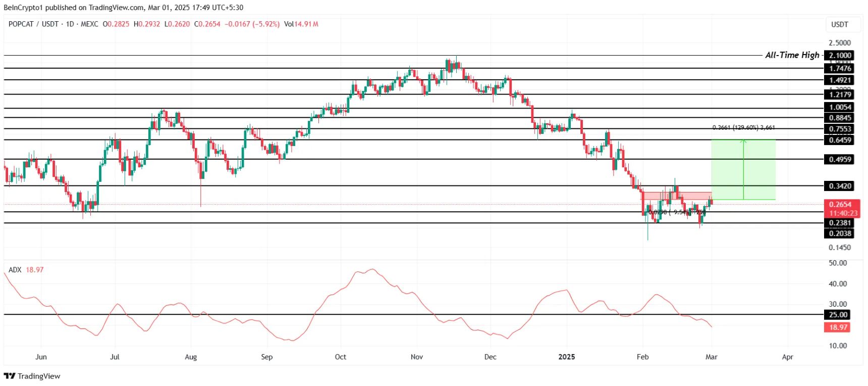
Task: Click the Feb label on the time axis
Action: [642, 357]
